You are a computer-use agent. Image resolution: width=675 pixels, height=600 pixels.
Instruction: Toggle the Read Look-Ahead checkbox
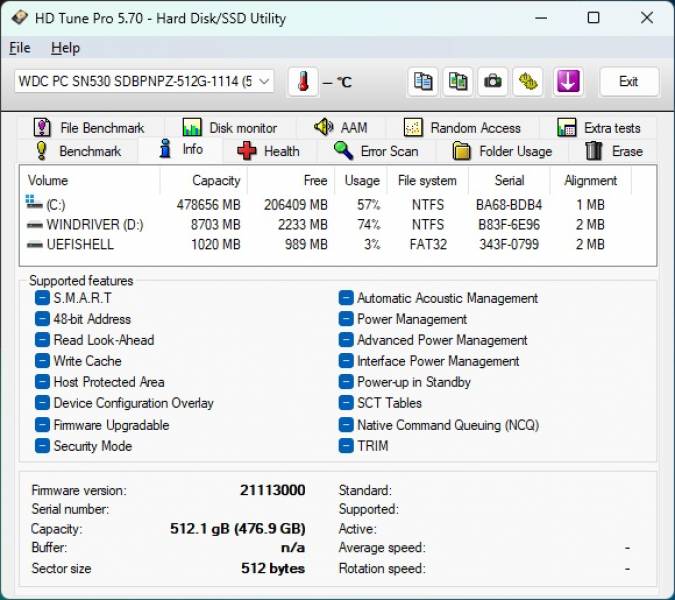tap(42, 340)
